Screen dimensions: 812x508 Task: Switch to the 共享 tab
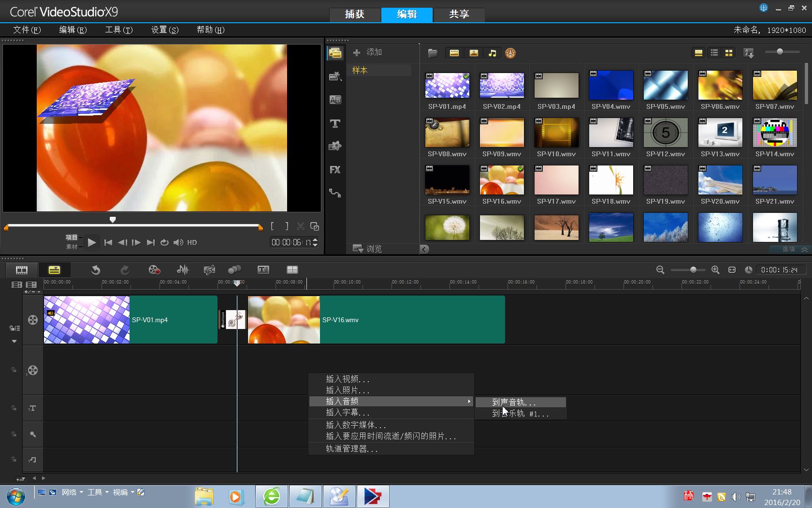459,15
